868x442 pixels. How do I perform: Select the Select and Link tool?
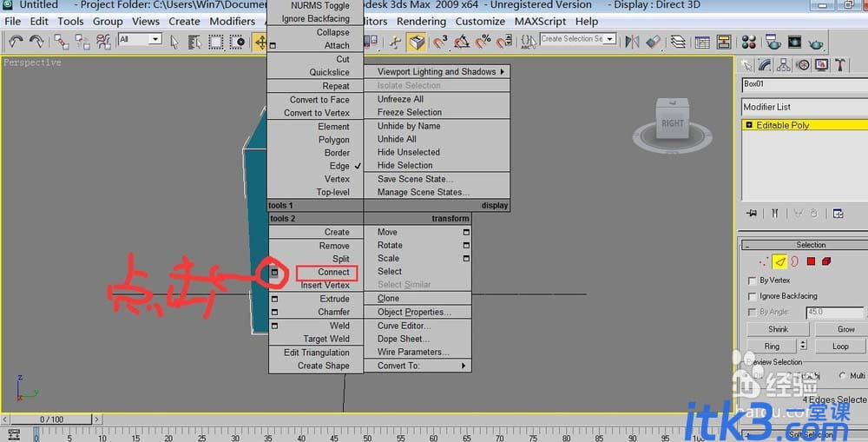click(x=61, y=42)
